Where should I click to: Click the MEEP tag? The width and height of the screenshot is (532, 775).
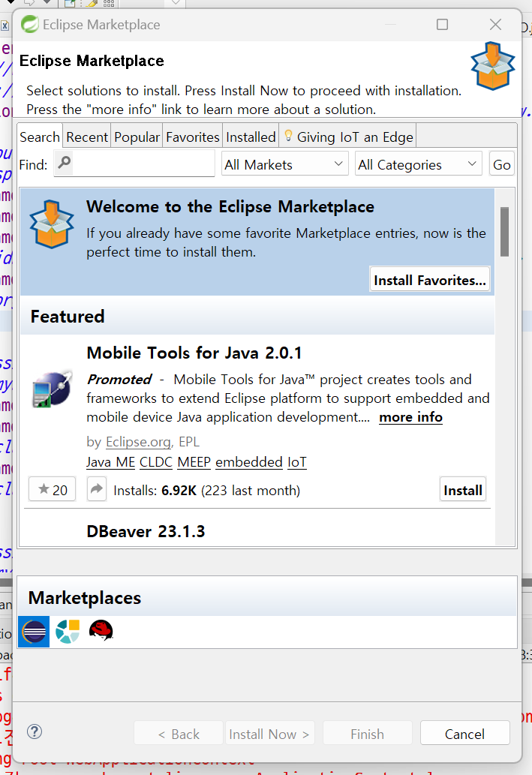(194, 461)
